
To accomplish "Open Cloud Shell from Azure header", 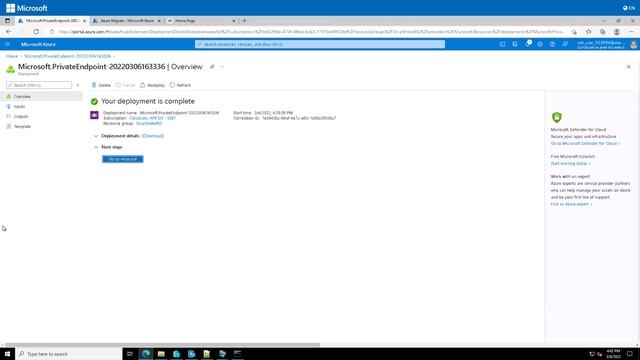I will point(502,44).
